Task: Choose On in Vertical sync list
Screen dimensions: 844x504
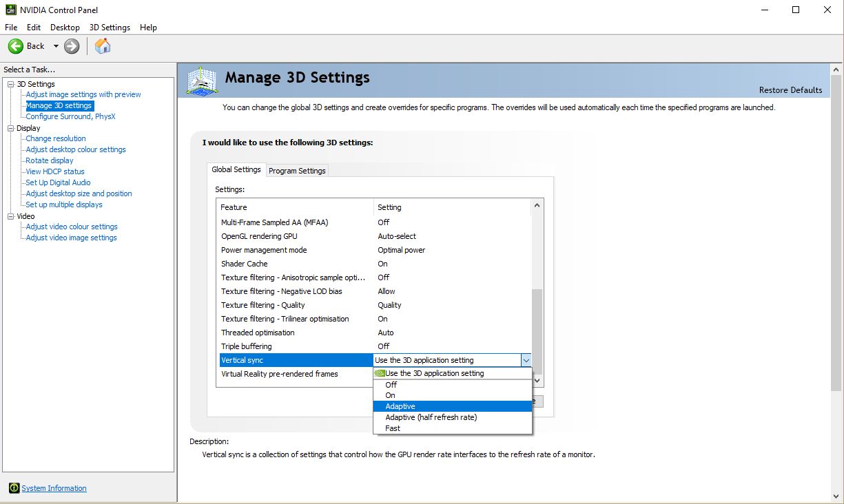Action: coord(453,395)
